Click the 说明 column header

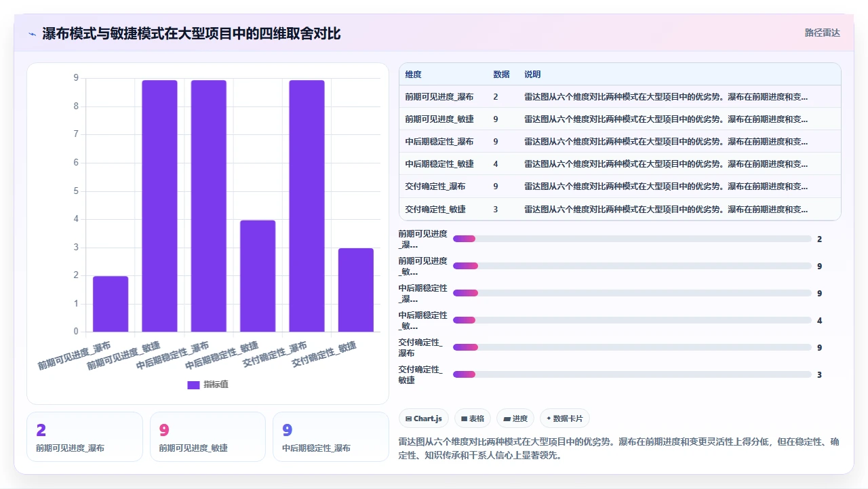pos(532,75)
